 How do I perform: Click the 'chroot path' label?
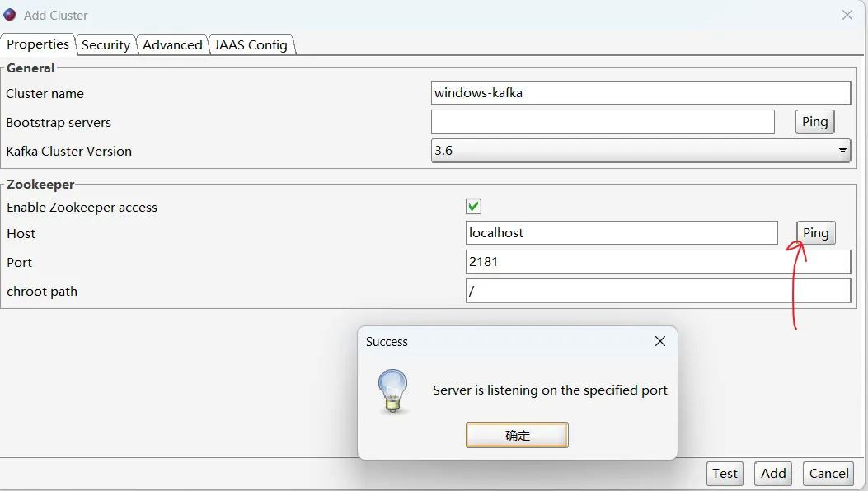(42, 292)
